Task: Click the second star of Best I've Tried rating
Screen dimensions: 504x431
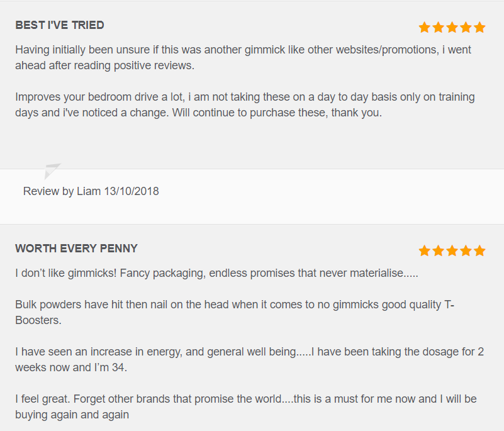Action: (x=439, y=27)
